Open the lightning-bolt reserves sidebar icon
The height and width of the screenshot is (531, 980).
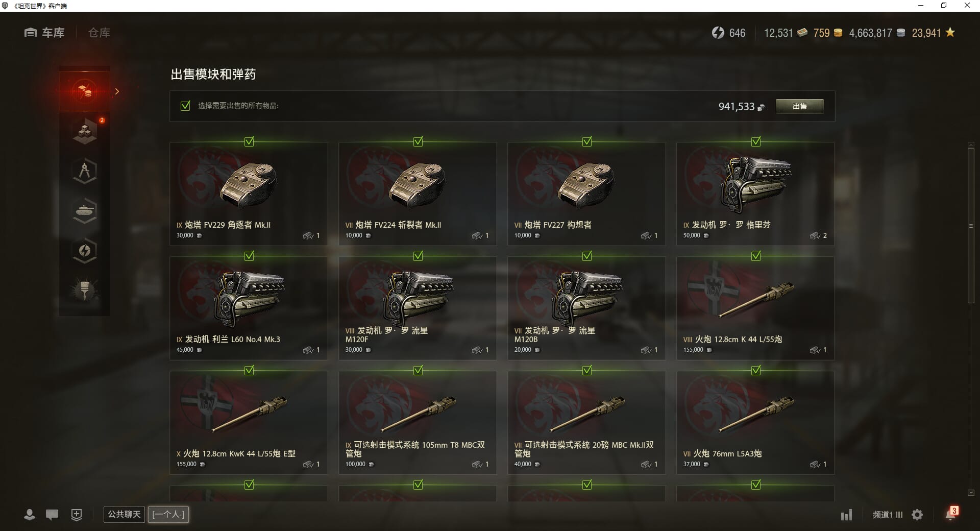coord(85,251)
